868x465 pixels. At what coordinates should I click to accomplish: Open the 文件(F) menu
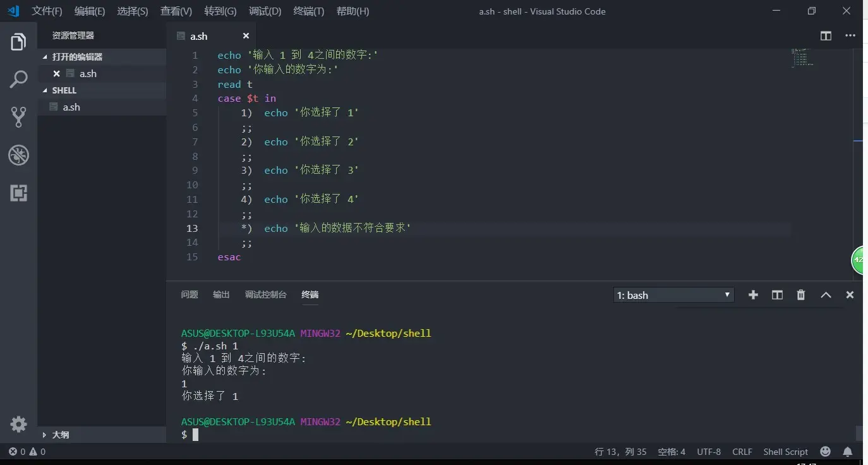click(x=47, y=11)
